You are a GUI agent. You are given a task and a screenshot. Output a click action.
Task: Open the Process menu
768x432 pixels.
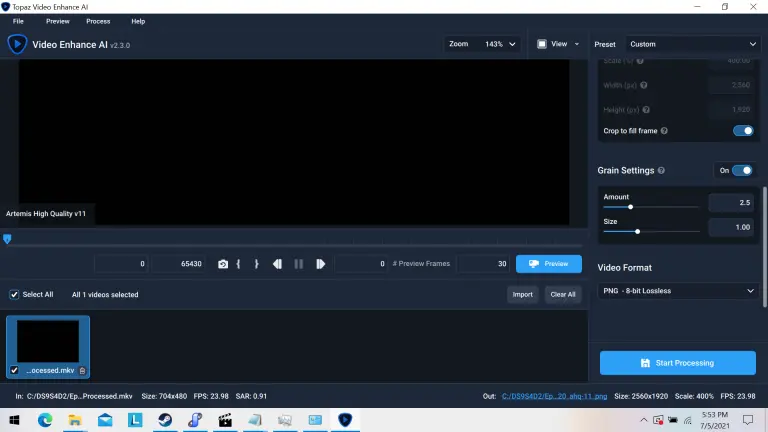pos(98,22)
